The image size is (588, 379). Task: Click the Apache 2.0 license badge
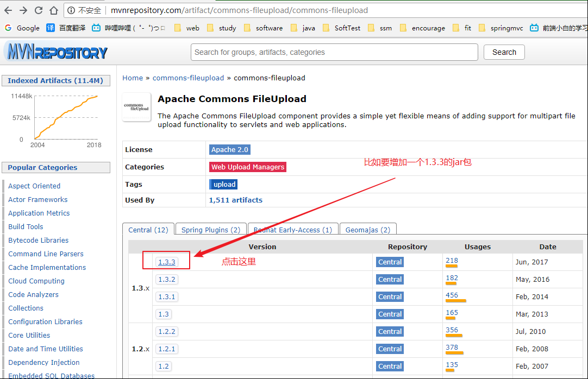[x=230, y=149]
